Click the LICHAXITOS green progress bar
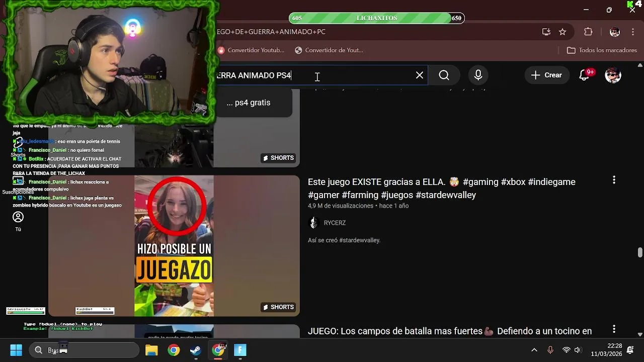Screen dimensions: 644x362 pyautogui.click(x=376, y=18)
